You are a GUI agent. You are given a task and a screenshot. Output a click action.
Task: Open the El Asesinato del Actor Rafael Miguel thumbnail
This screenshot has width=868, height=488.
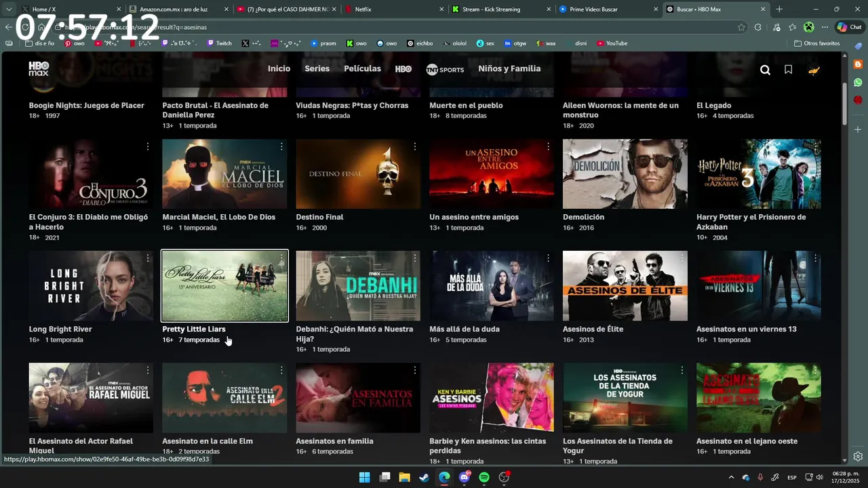[x=91, y=398]
